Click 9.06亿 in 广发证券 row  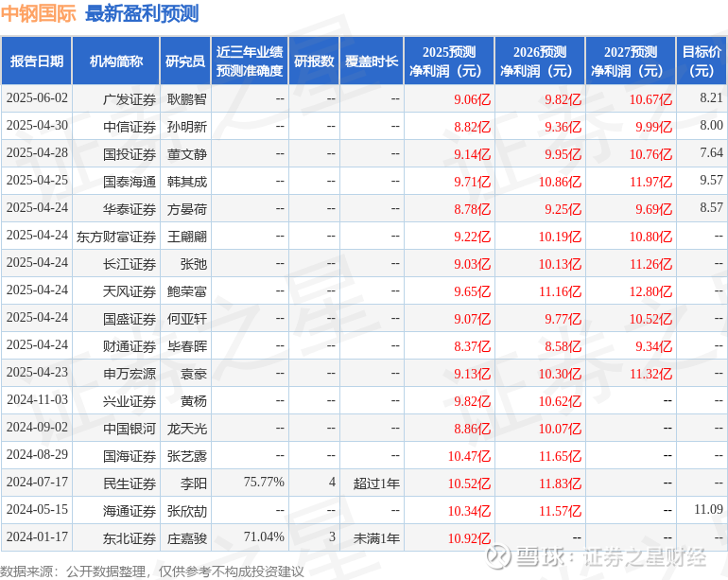472,99
